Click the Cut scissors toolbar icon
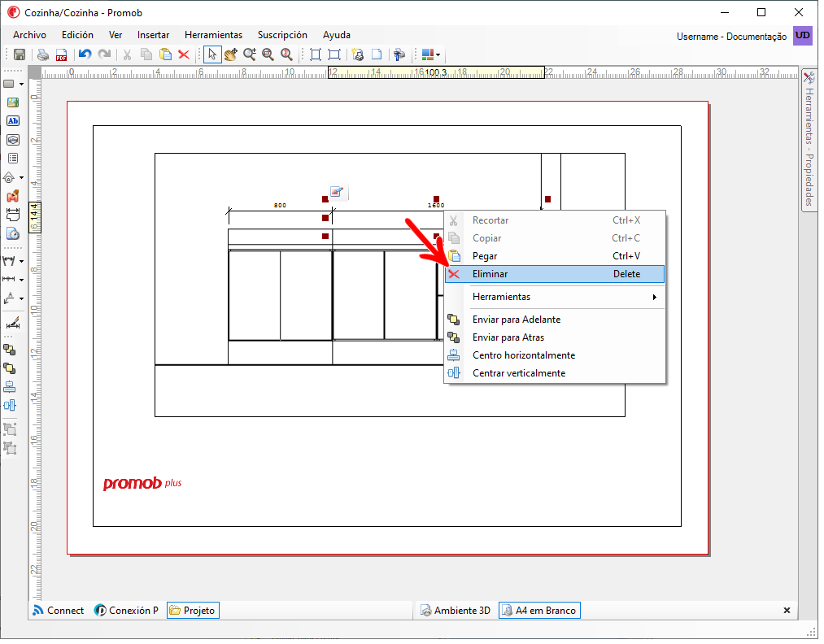The image size is (824, 644). click(x=127, y=54)
